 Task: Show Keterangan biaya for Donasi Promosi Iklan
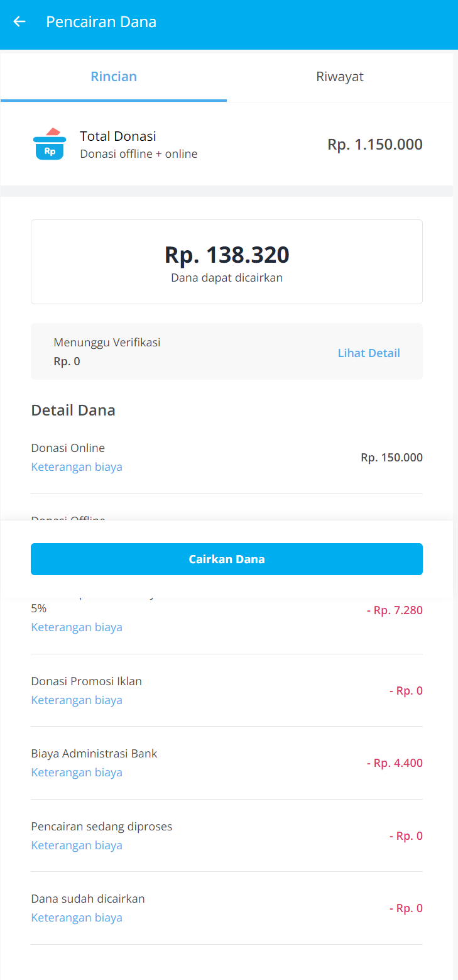click(x=77, y=700)
